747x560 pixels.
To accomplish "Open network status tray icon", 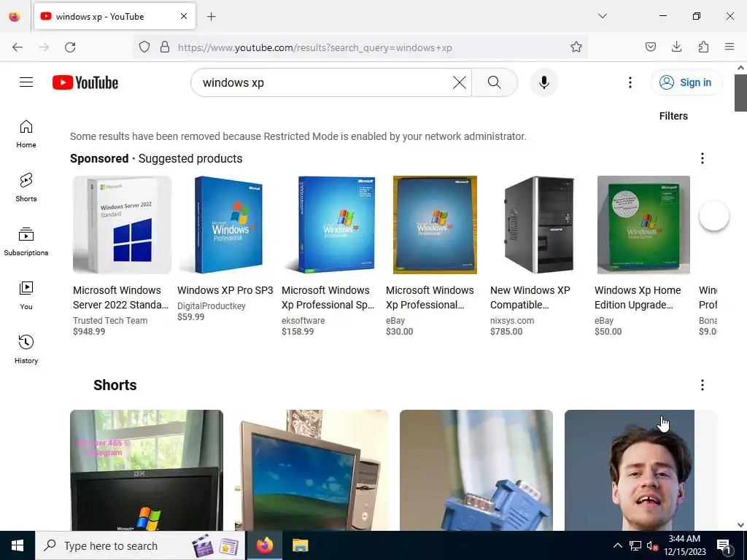I will pos(635,545).
